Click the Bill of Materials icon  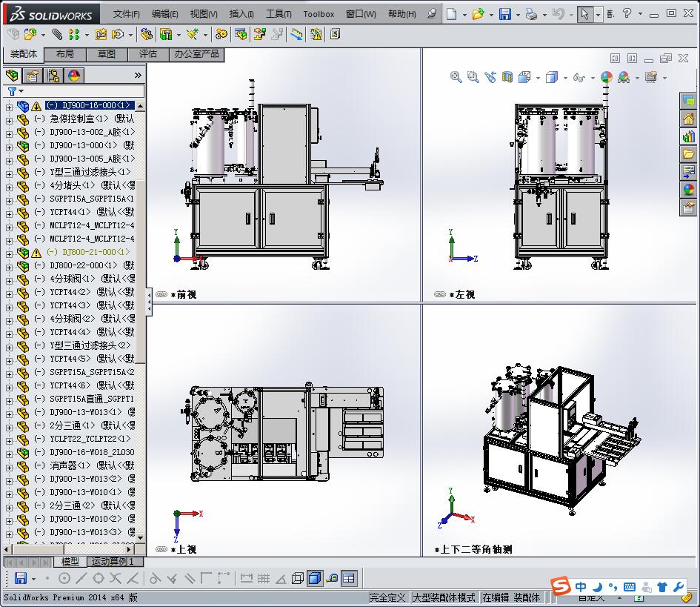(x=241, y=34)
